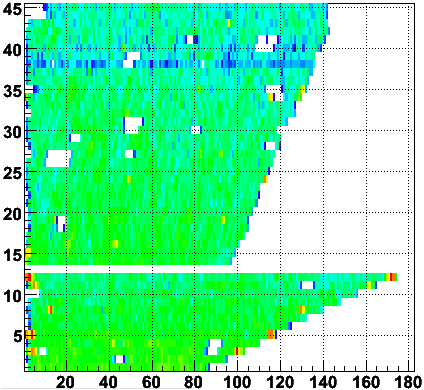
Task: Select the horizontal axis label 20
Action: (x=65, y=382)
